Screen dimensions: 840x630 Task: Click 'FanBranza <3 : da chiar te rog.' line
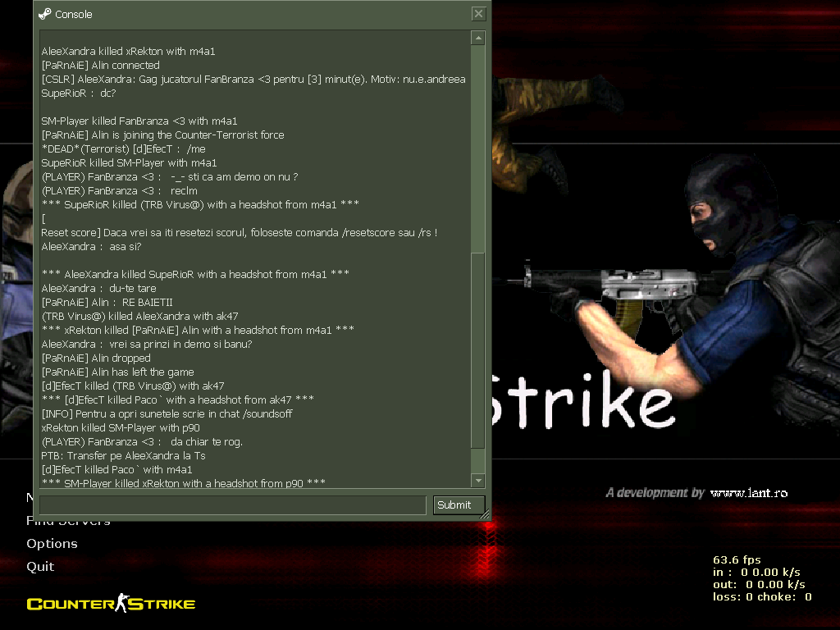142,441
